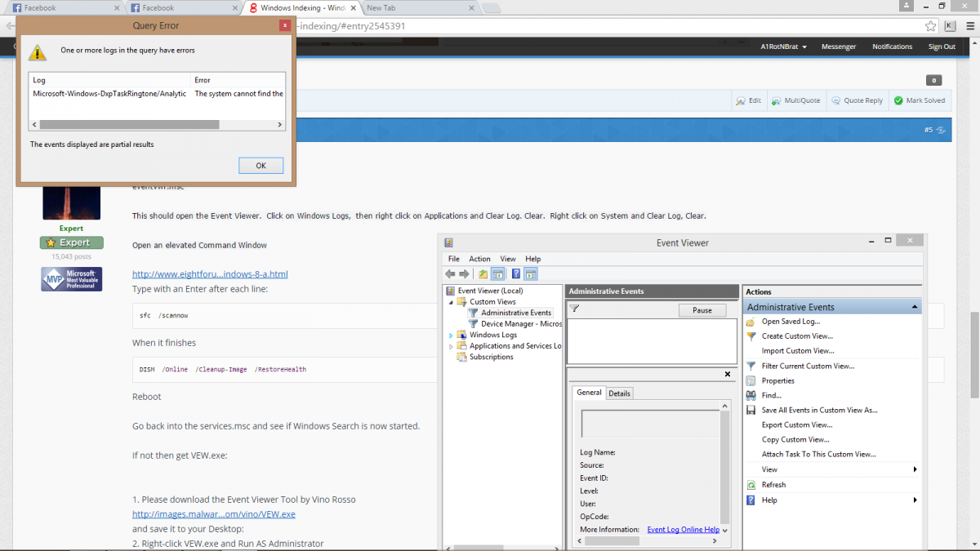The height and width of the screenshot is (551, 980).
Task: Click the Find binoculars icon in Actions
Action: (x=751, y=395)
